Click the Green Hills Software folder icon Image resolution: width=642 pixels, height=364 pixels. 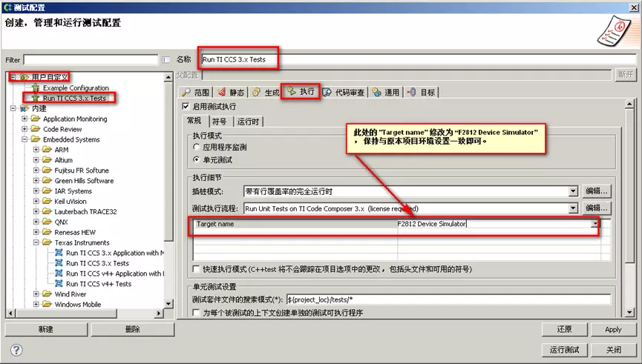pos(47,180)
